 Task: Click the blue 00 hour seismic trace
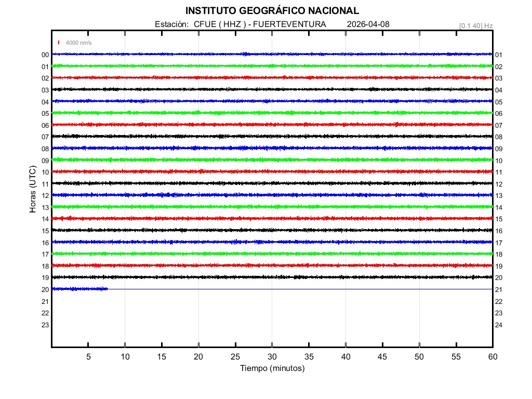pyautogui.click(x=272, y=54)
